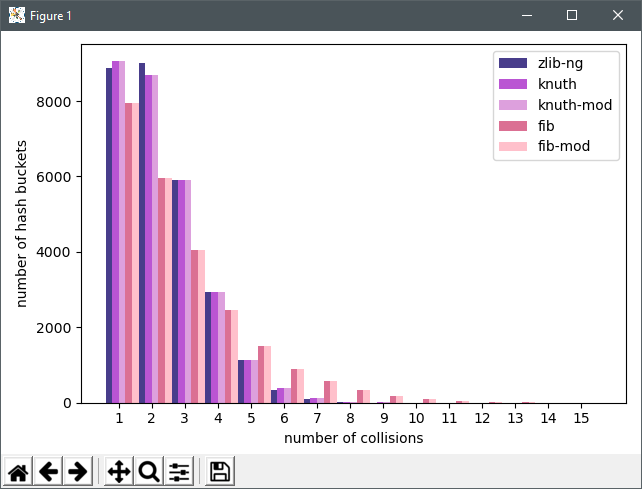
Task: Click the 8000 y-axis tick label
Action: [x=54, y=102]
